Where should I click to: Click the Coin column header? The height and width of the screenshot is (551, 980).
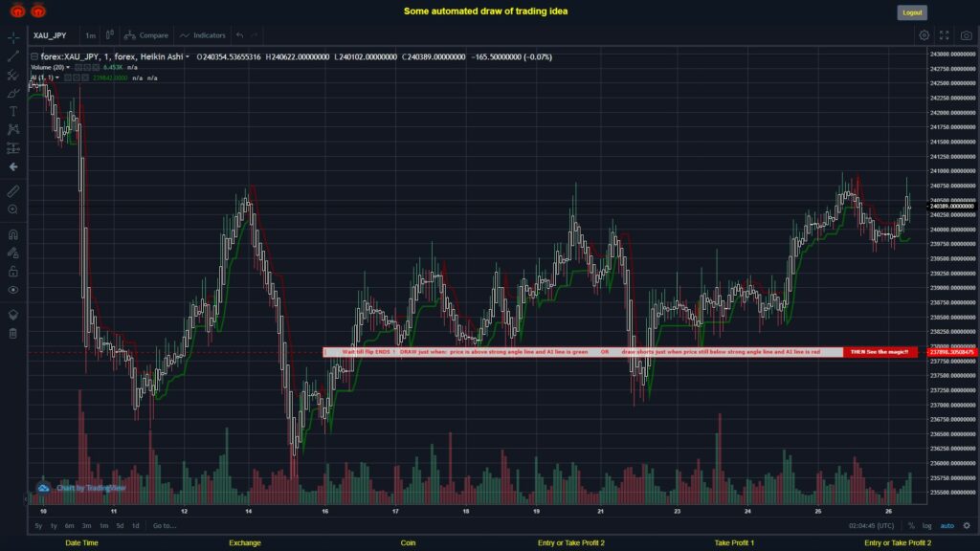pos(408,543)
